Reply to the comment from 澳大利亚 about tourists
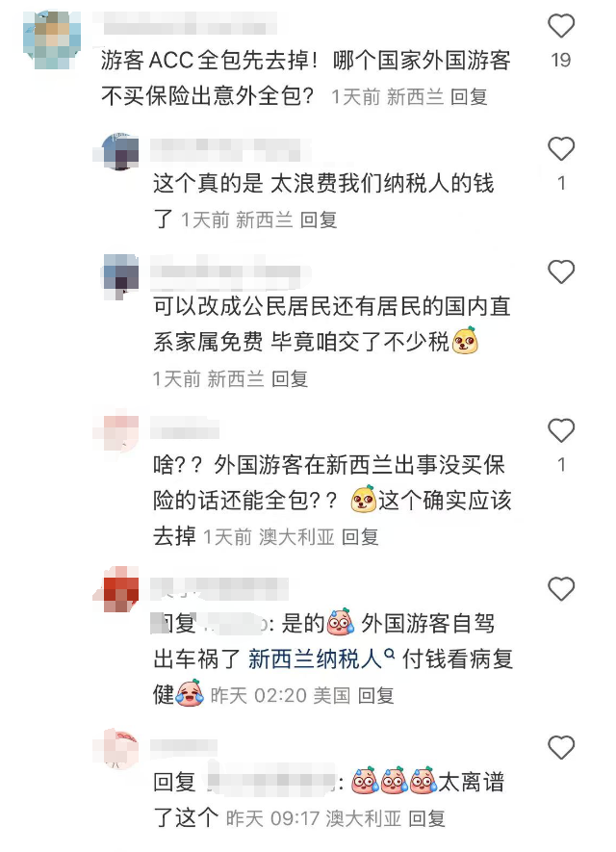This screenshot has width=616, height=852. [360, 537]
